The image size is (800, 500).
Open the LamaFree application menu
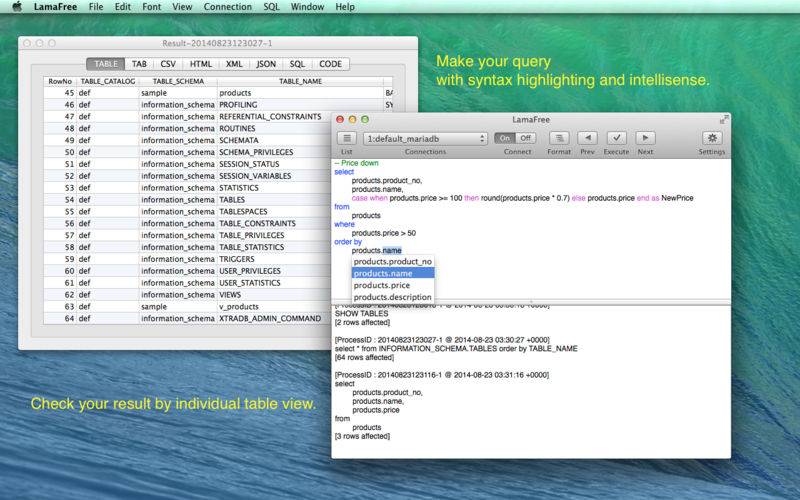pos(55,7)
